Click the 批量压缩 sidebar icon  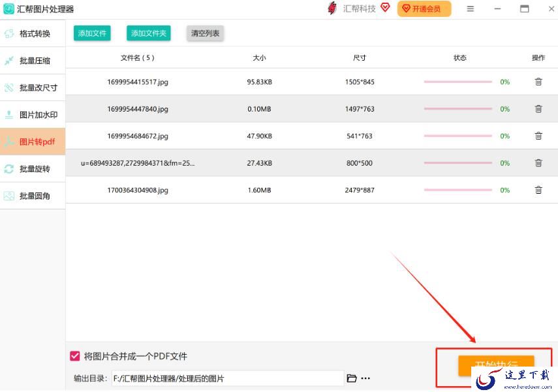click(9, 61)
